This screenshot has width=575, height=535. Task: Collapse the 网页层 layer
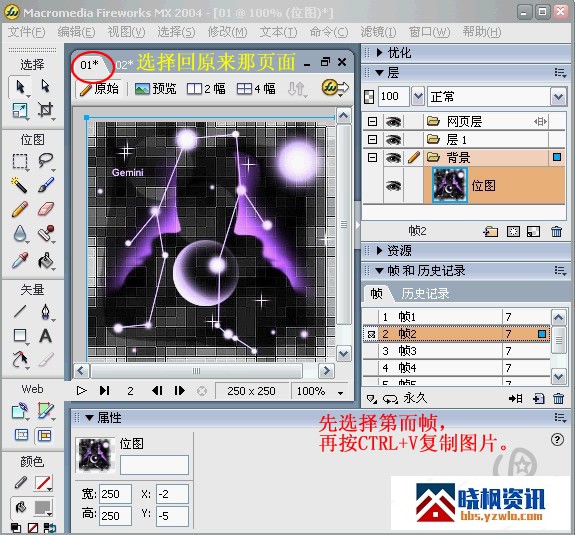pos(372,121)
